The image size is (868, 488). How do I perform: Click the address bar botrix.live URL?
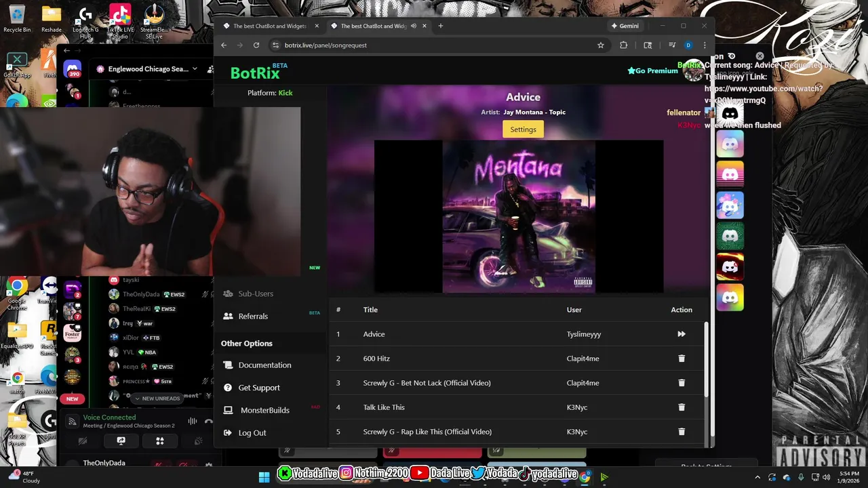pyautogui.click(x=325, y=45)
